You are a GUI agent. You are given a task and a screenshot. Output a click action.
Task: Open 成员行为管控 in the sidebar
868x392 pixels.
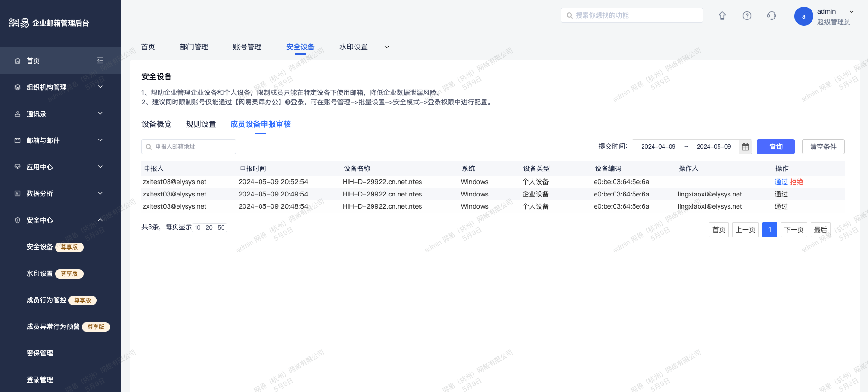coord(47,300)
